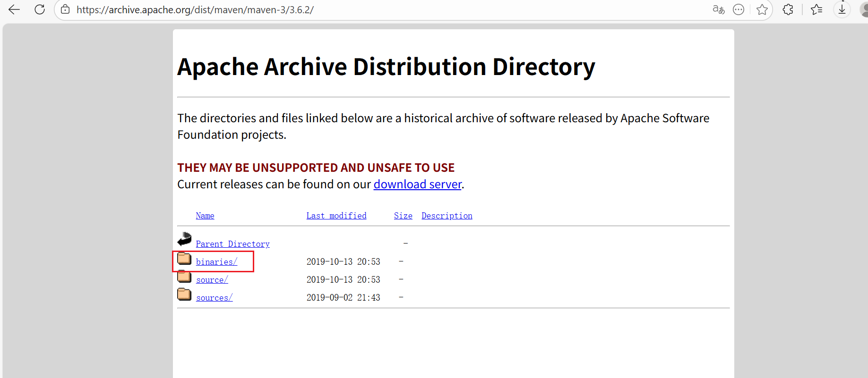This screenshot has width=868, height=378.
Task: Click the binaries folder icon
Action: [184, 259]
